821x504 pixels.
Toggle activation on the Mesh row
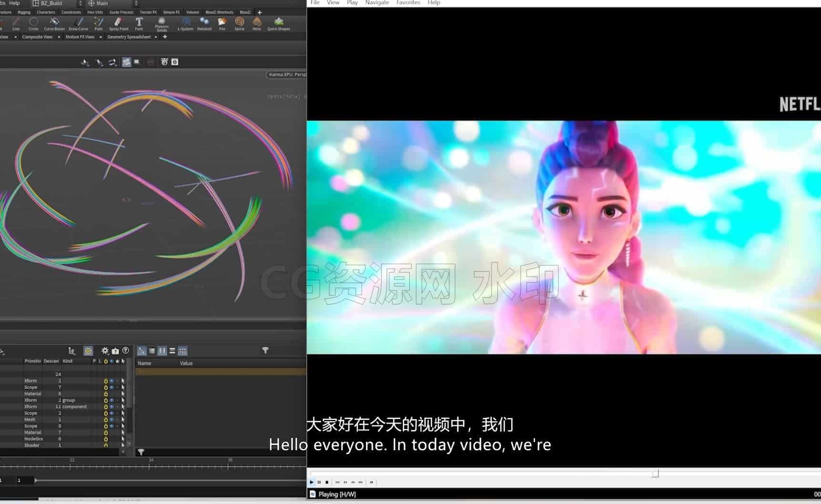tap(106, 420)
